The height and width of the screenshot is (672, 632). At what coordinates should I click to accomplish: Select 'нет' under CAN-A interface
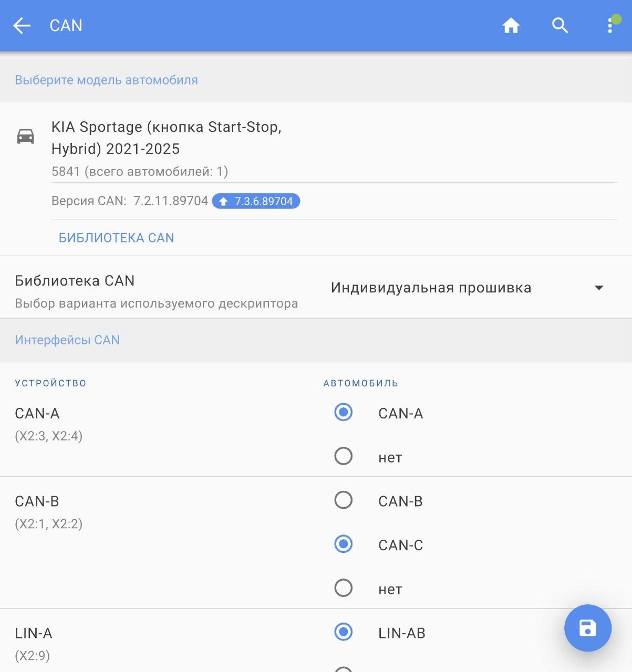pyautogui.click(x=344, y=456)
